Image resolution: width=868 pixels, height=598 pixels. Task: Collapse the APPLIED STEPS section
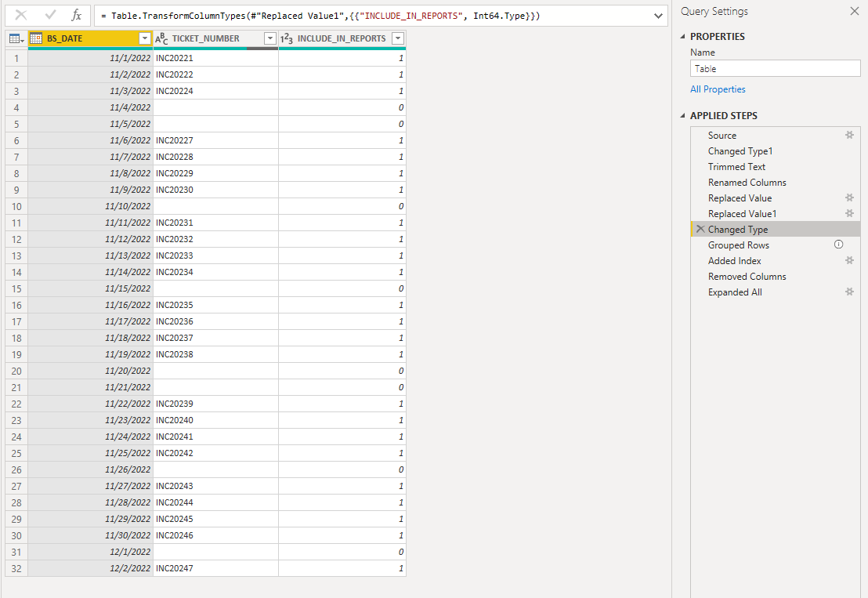tap(682, 116)
